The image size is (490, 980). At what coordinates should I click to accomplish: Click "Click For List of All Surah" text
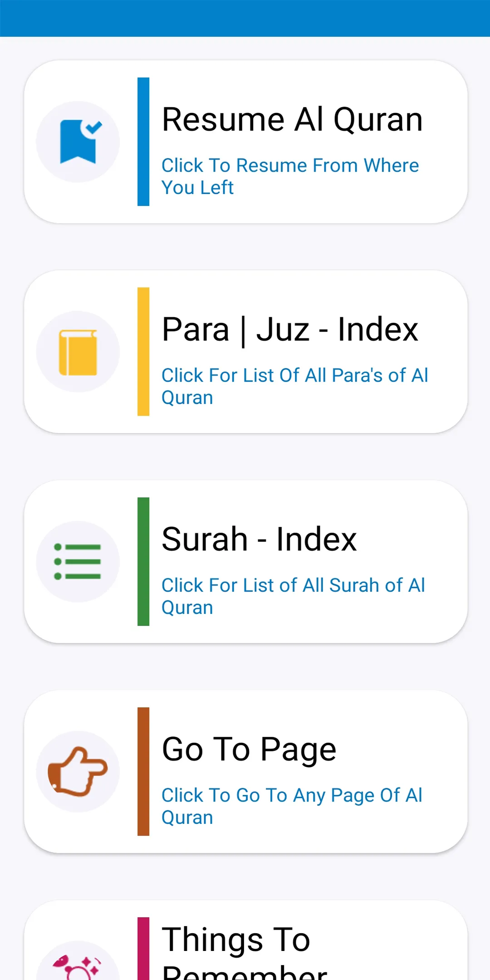[293, 596]
